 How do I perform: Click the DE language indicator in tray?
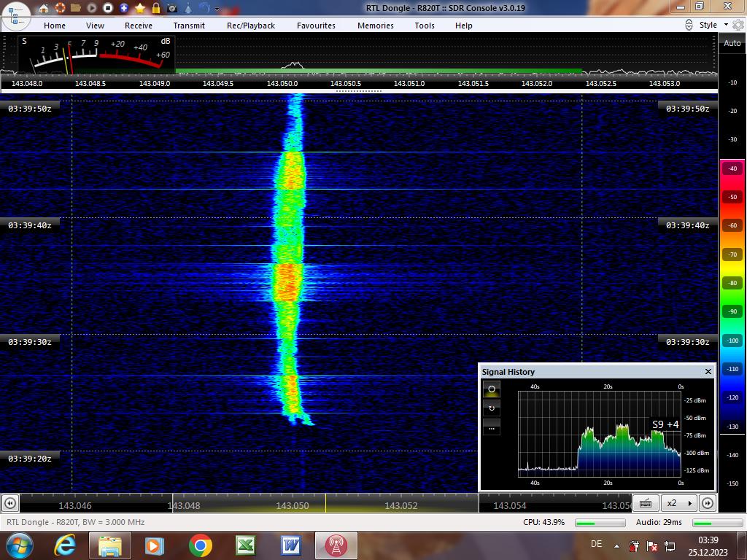point(596,544)
